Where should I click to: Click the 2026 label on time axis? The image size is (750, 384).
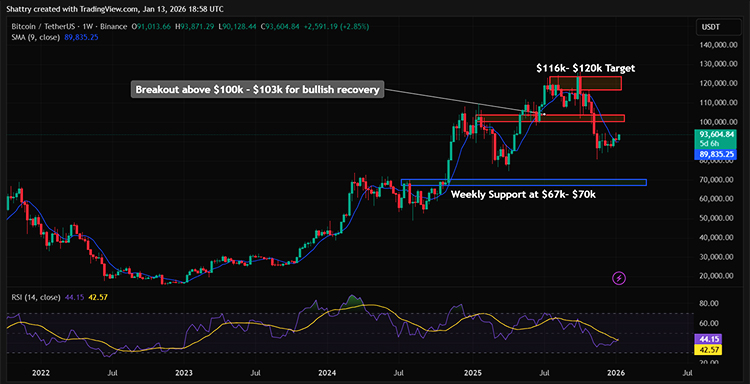[615, 372]
